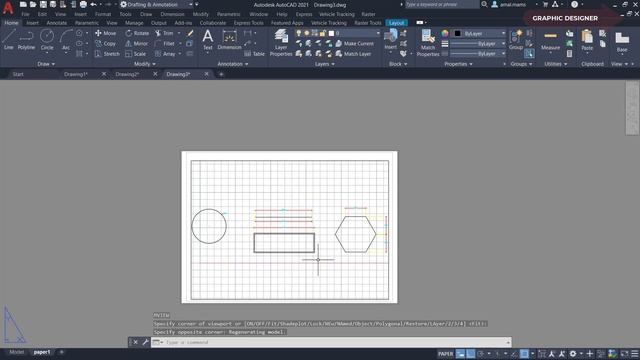
Task: Switch to the Annotate ribbon tab
Action: [56, 23]
